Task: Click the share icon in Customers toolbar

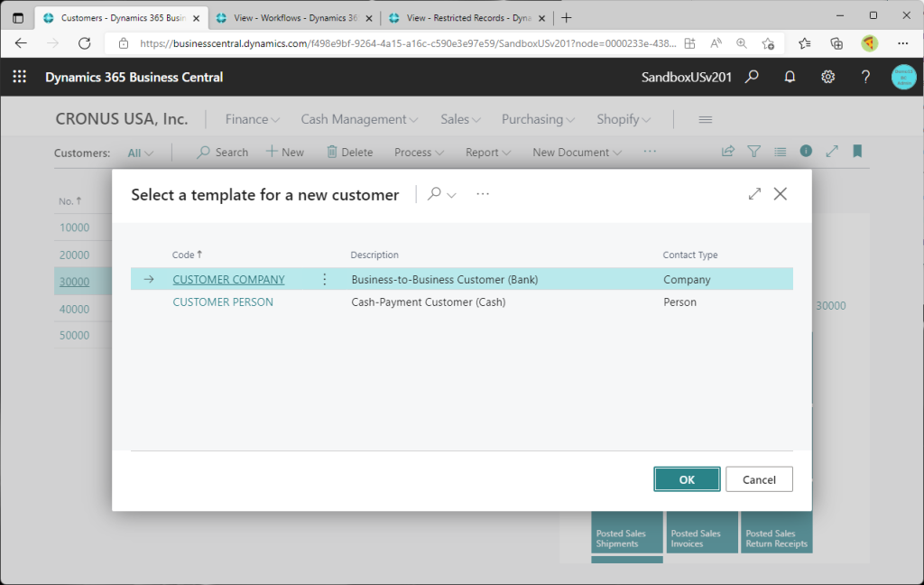Action: tap(728, 152)
